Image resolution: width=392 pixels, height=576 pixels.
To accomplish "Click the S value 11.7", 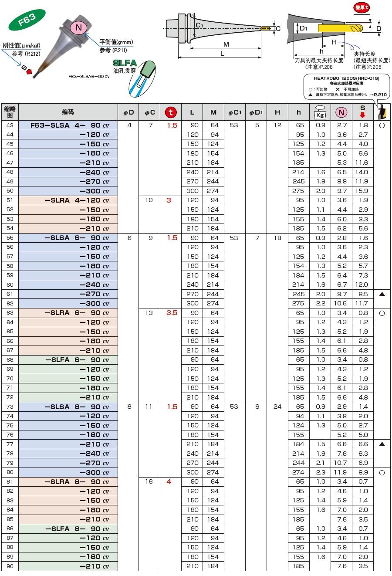I will [x=362, y=303].
